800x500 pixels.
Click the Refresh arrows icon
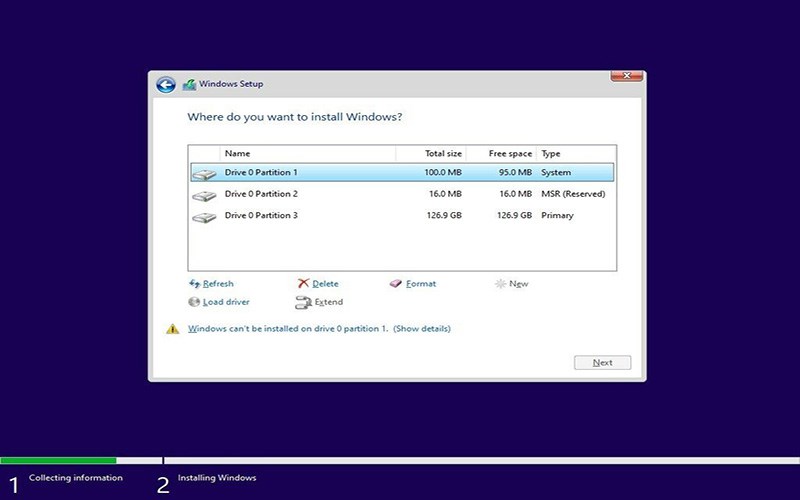tap(194, 283)
